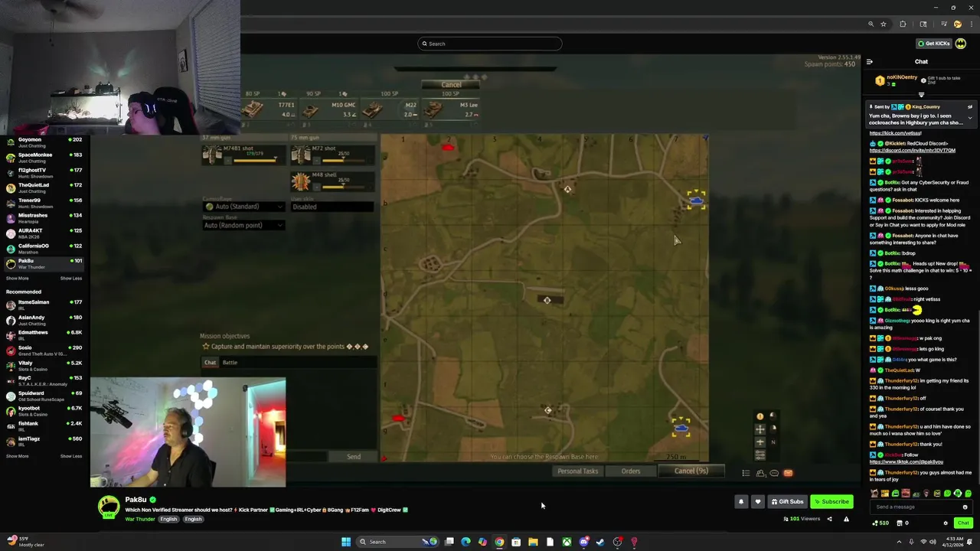Click the M74B1 shot ammo icon
The height and width of the screenshot is (551, 980).
click(x=212, y=155)
